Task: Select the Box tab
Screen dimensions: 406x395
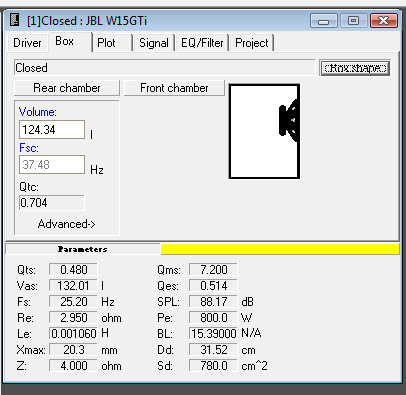Action: pyautogui.click(x=70, y=41)
